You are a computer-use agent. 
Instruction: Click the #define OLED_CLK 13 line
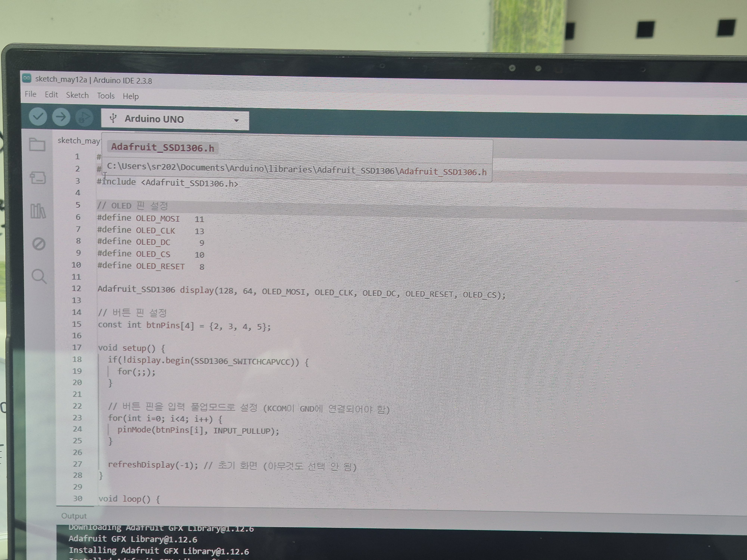[151, 230]
